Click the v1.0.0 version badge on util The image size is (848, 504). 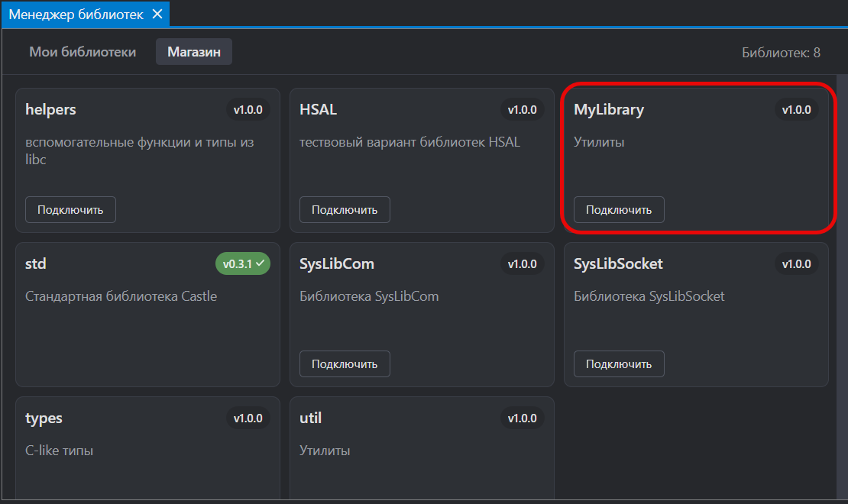pos(522,418)
